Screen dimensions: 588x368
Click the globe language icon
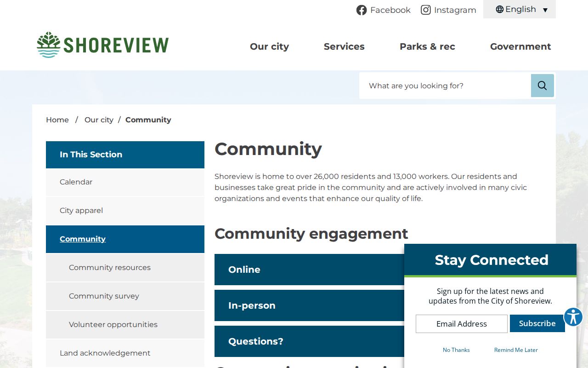click(x=500, y=9)
